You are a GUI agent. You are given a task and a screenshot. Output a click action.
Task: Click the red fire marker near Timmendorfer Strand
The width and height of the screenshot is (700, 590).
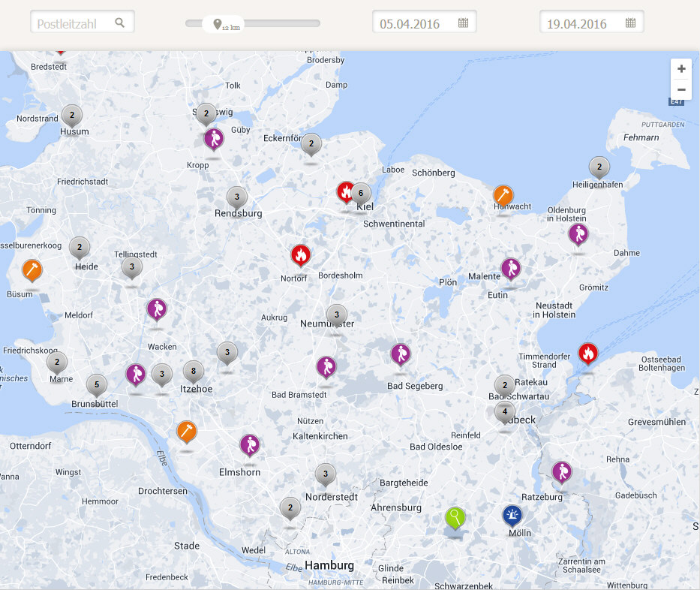coord(588,352)
